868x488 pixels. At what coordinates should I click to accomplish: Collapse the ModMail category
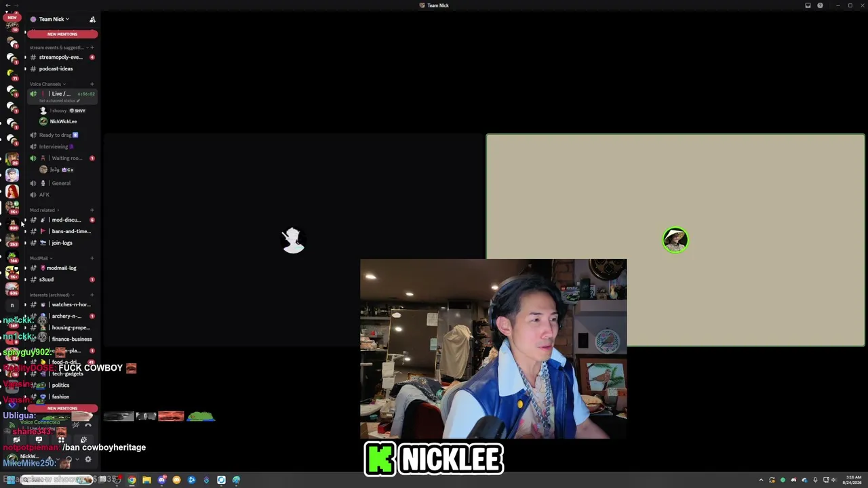pyautogui.click(x=41, y=258)
